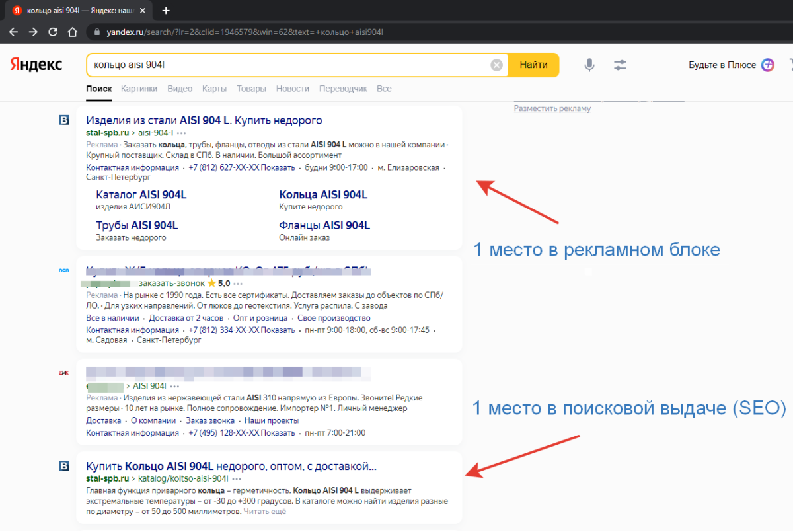Open the Товары tab
This screenshot has width=793, height=532.
tap(251, 88)
